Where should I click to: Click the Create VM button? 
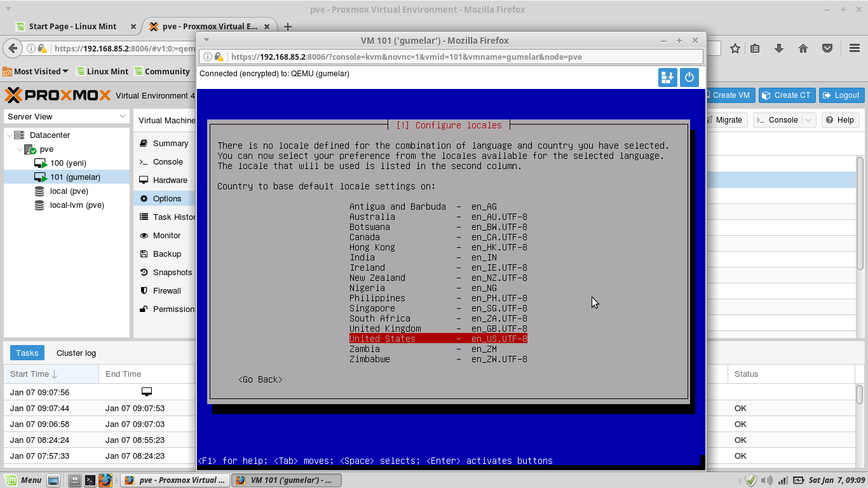pyautogui.click(x=729, y=95)
